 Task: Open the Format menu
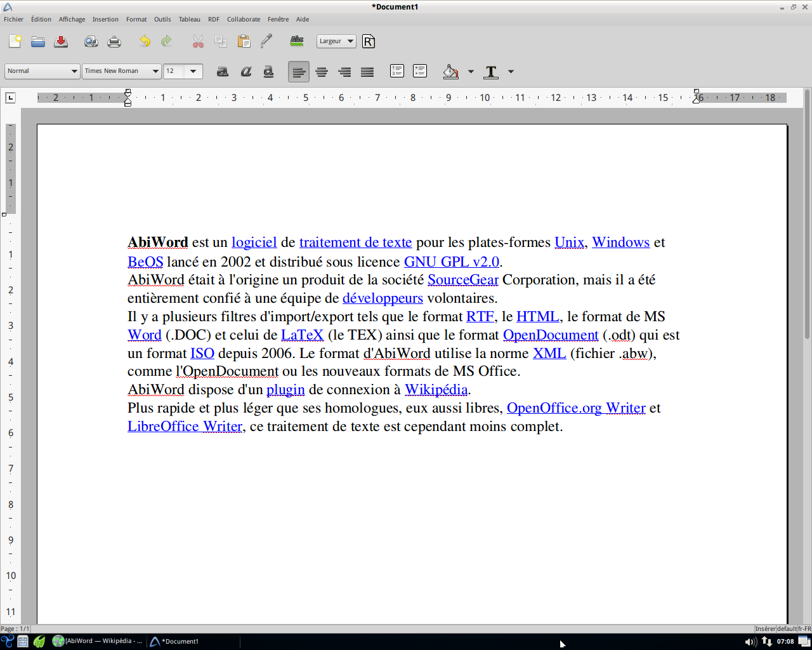(x=136, y=19)
